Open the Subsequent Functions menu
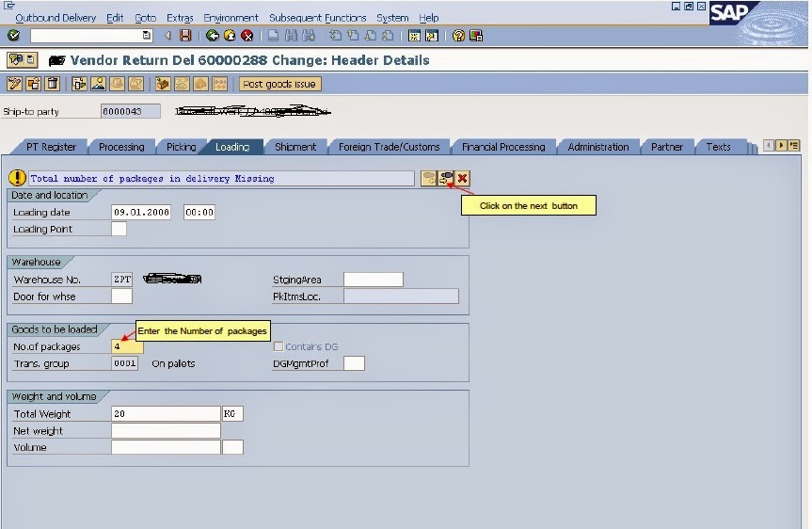Image resolution: width=812 pixels, height=529 pixels. (x=317, y=18)
